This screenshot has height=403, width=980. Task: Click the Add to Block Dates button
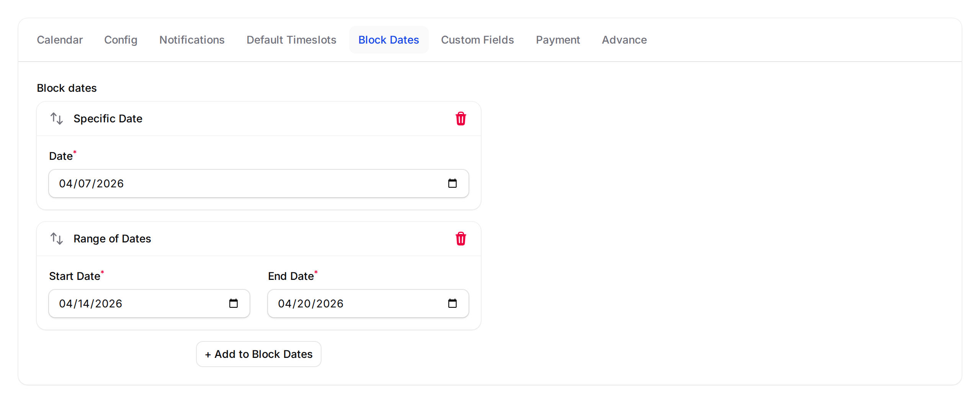point(258,354)
